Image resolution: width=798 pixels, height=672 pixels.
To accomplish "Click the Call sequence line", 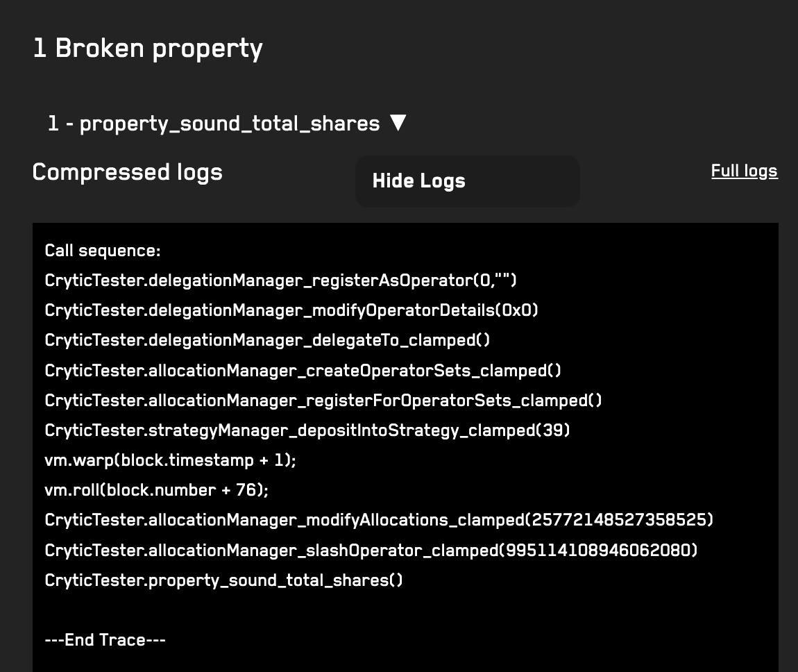I will point(103,251).
